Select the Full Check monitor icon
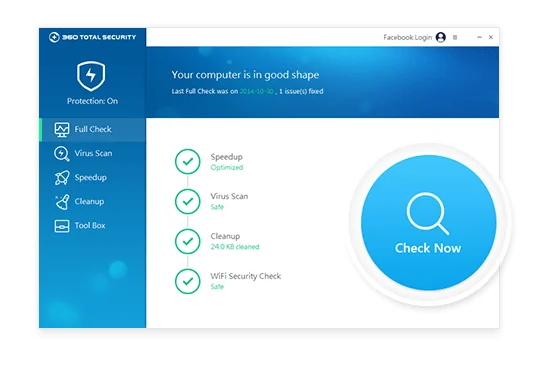This screenshot has height=365, width=540. tap(62, 129)
